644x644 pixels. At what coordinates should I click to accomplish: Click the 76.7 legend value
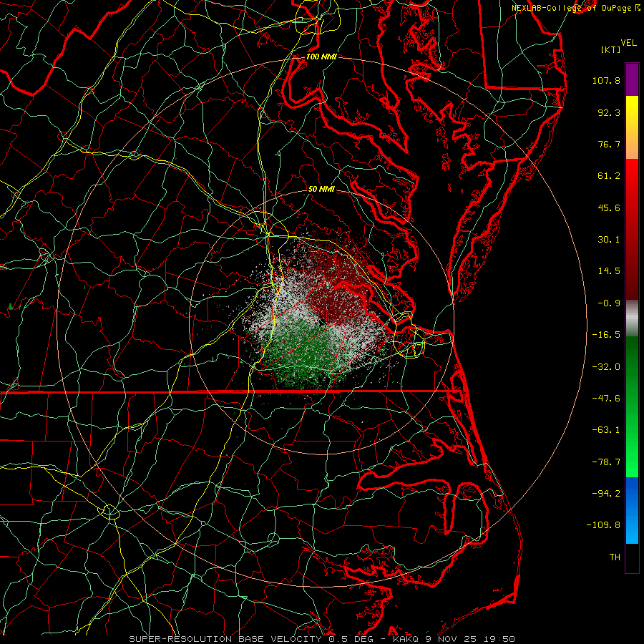[x=609, y=144]
